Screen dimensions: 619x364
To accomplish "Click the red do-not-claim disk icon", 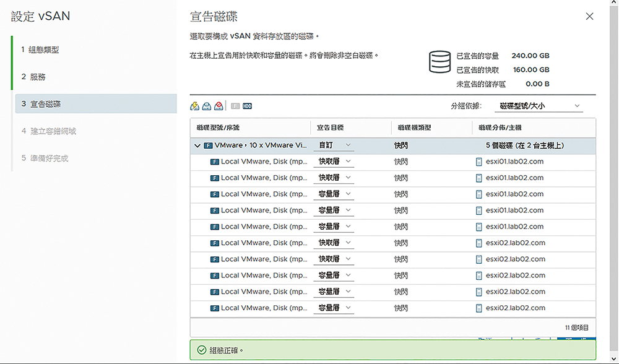I will [x=219, y=106].
